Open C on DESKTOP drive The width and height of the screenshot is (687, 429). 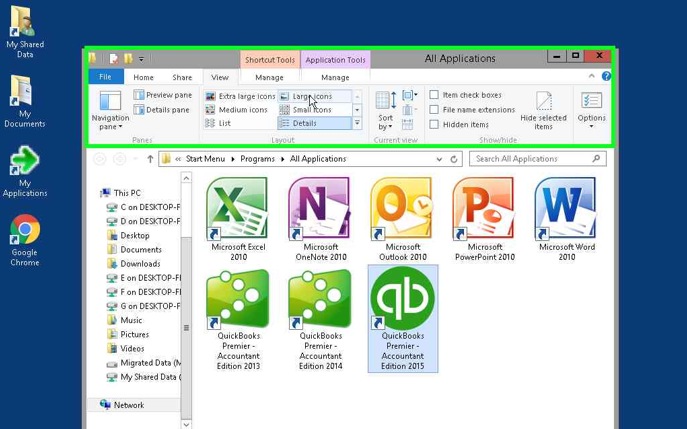[x=143, y=207]
